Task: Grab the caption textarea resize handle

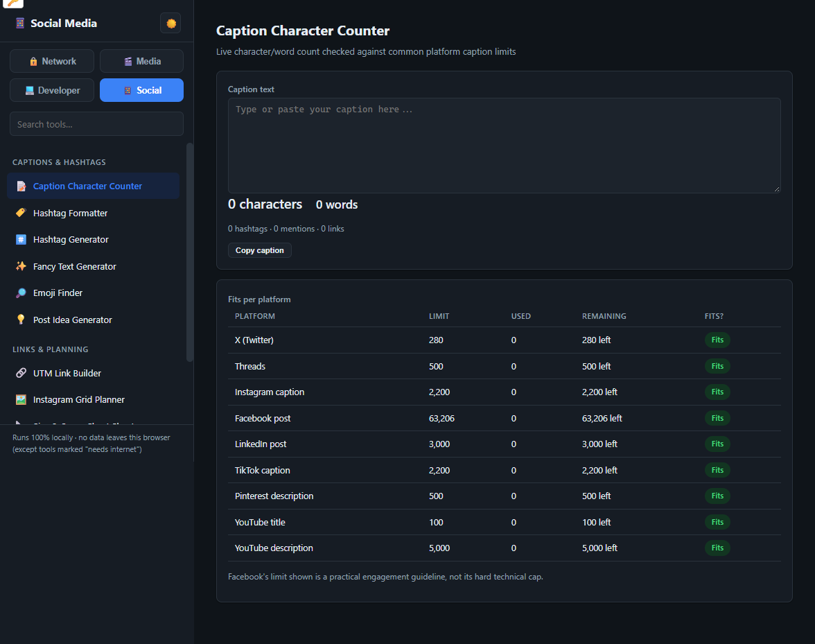Action: point(776,189)
